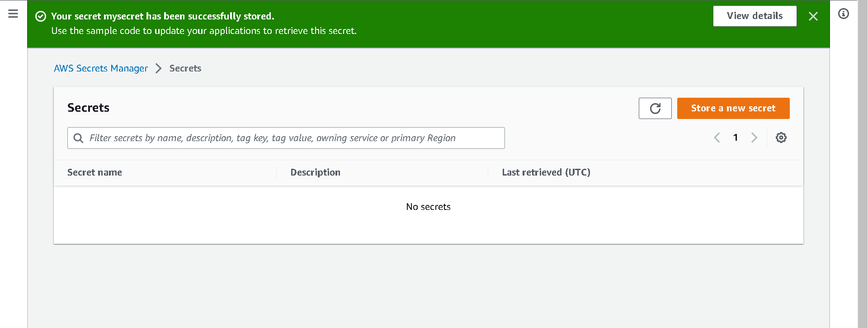Go to previous page of secrets
868x328 pixels.
[717, 138]
